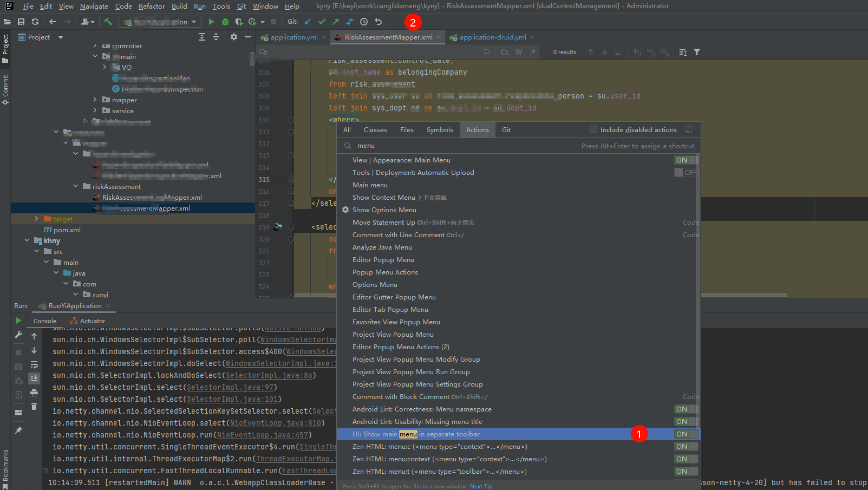
Task: Click the Run panel wrench icon
Action: (x=18, y=335)
